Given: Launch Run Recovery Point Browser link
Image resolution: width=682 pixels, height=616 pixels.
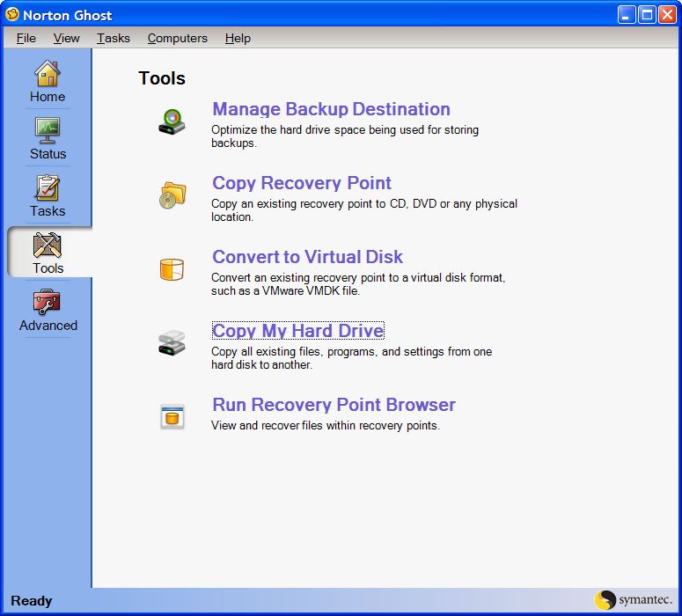Looking at the screenshot, I should tap(334, 405).
